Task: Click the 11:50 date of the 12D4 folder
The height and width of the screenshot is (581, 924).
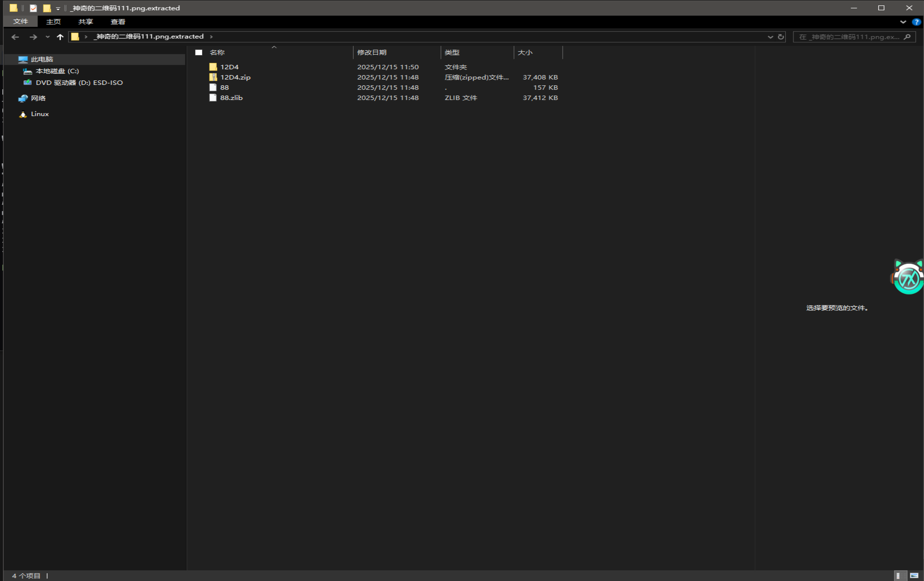Action: coord(388,67)
